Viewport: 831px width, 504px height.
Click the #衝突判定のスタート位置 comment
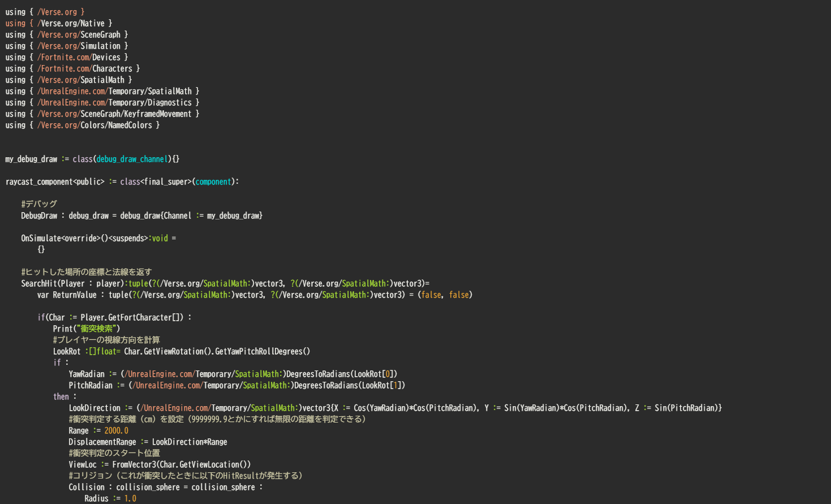114,453
